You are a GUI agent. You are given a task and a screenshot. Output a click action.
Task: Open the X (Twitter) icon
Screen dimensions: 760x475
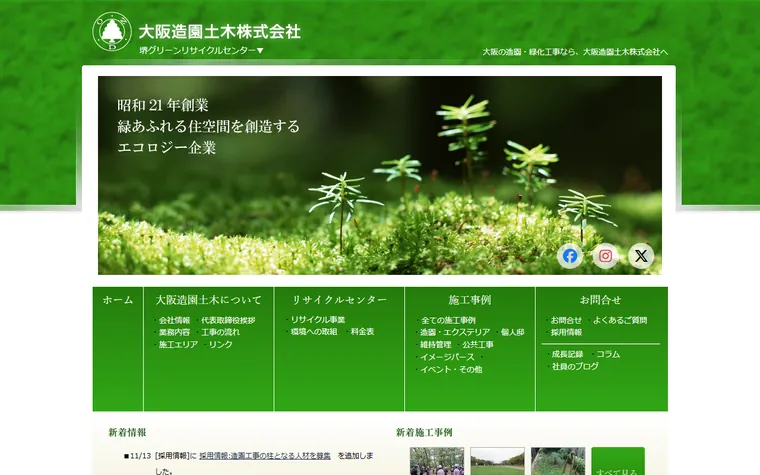click(x=641, y=256)
